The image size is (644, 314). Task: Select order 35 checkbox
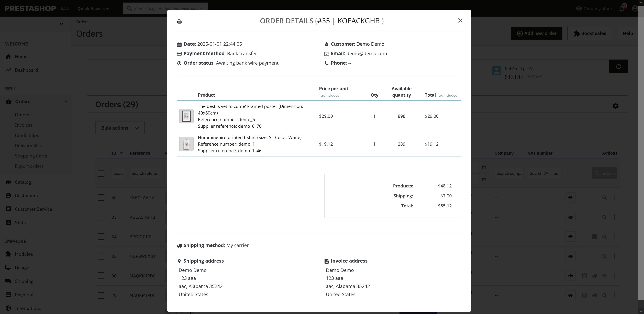101,217
